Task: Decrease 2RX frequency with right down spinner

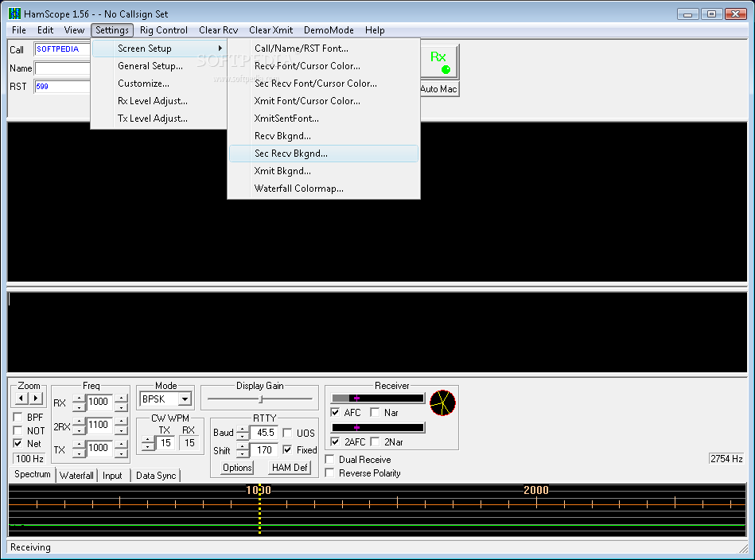Action: [x=122, y=430]
